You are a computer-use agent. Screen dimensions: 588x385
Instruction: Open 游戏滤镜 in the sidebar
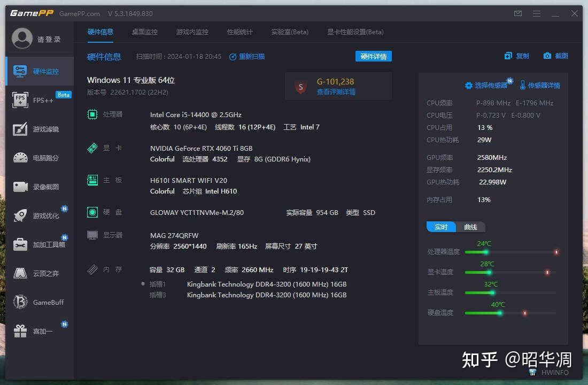pyautogui.click(x=40, y=129)
